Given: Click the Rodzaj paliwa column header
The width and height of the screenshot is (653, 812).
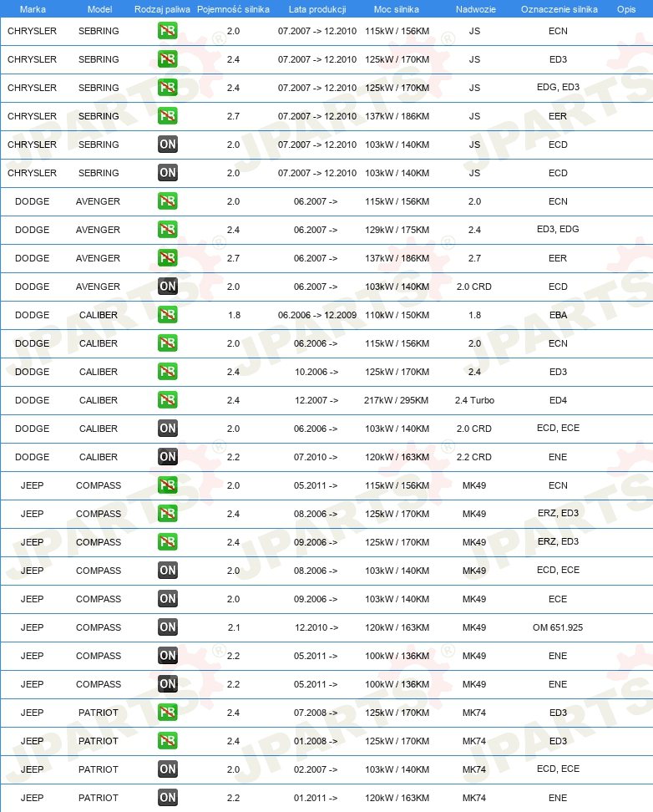Looking at the screenshot, I should click(162, 9).
